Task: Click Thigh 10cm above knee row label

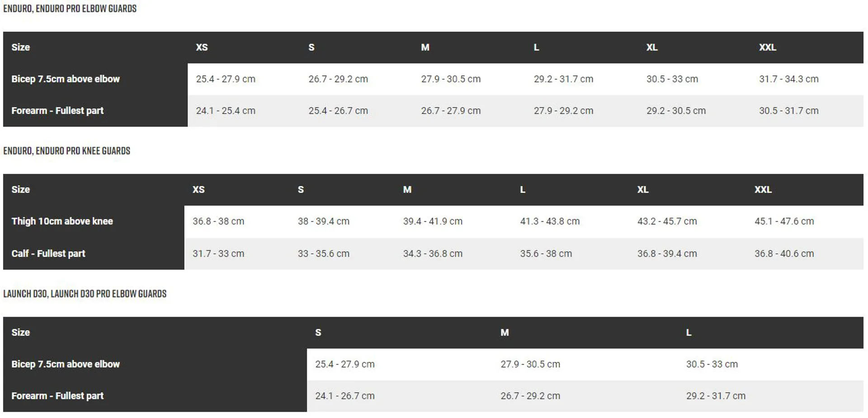Action: click(x=62, y=222)
